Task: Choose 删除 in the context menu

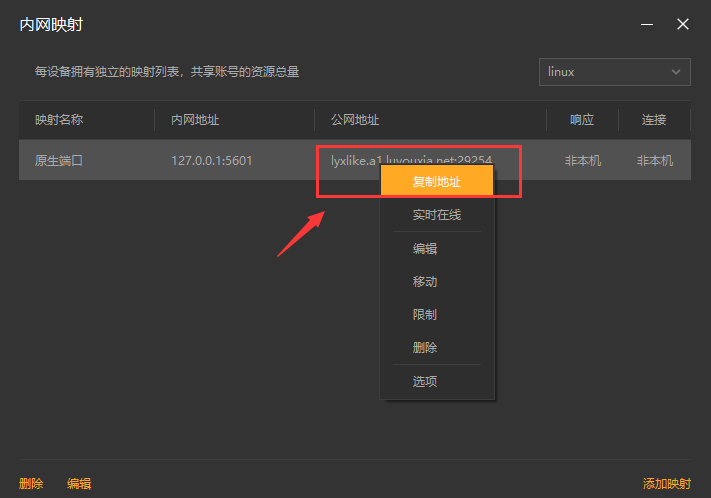Action: (x=425, y=348)
